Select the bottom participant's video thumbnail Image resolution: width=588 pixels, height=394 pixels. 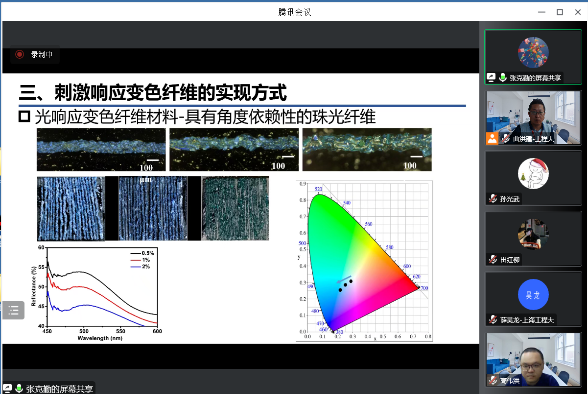click(533, 360)
